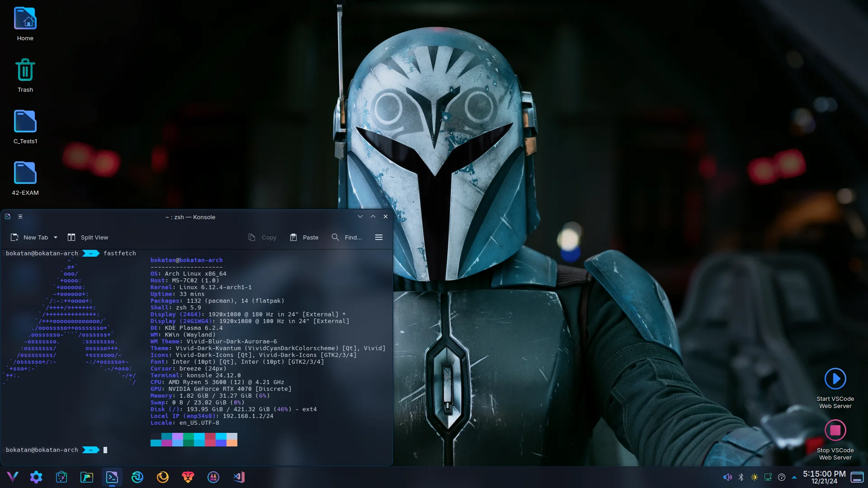
Task: Open Dolphin file manager from taskbar
Action: coord(87,477)
